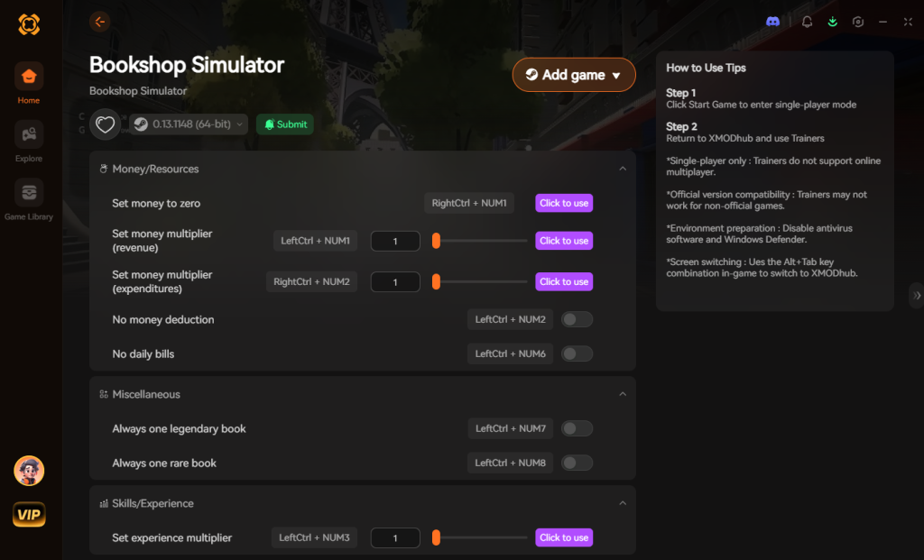The image size is (924, 560).
Task: Click the experience multiplier slider handle
Action: (x=436, y=537)
